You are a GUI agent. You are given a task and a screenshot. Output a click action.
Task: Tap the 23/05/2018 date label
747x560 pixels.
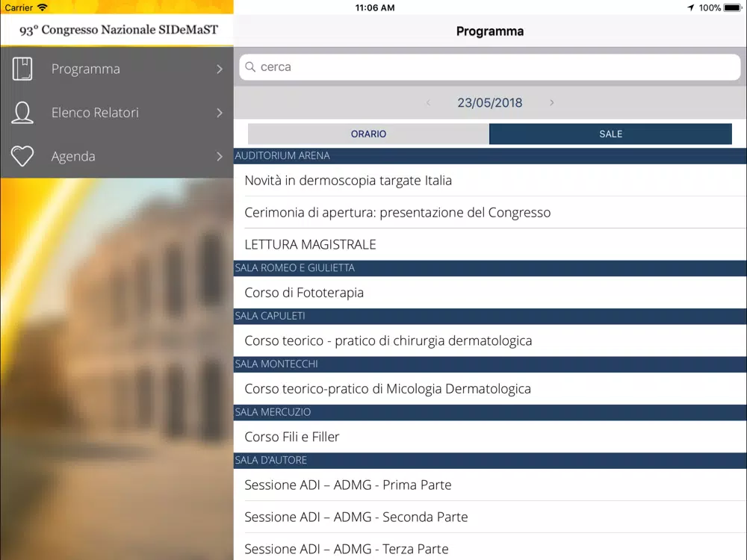tap(490, 103)
